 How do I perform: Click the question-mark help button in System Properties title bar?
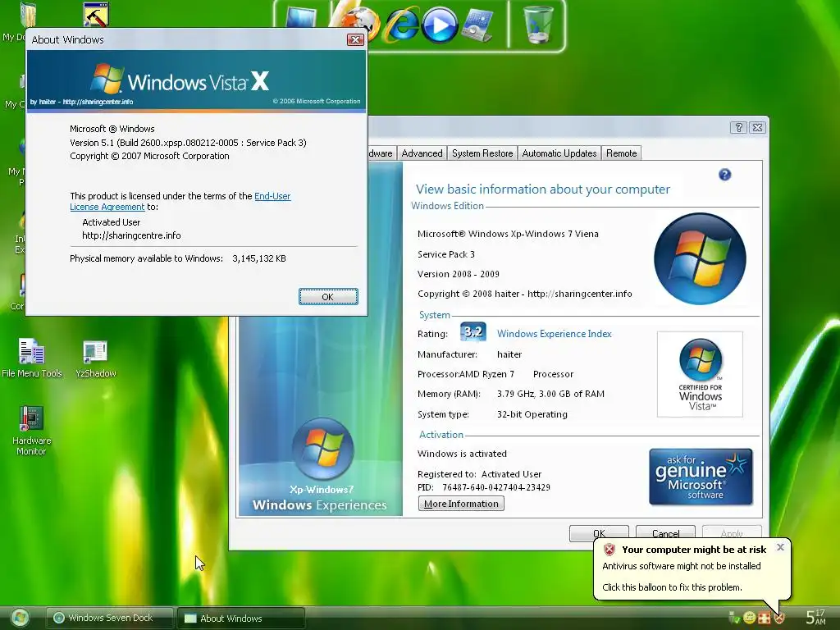738,127
